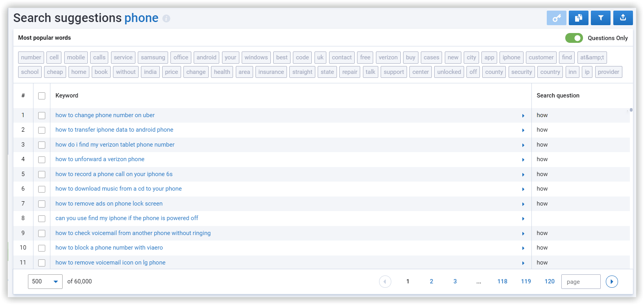
Task: Open the filter funnel icon button
Action: pos(601,18)
